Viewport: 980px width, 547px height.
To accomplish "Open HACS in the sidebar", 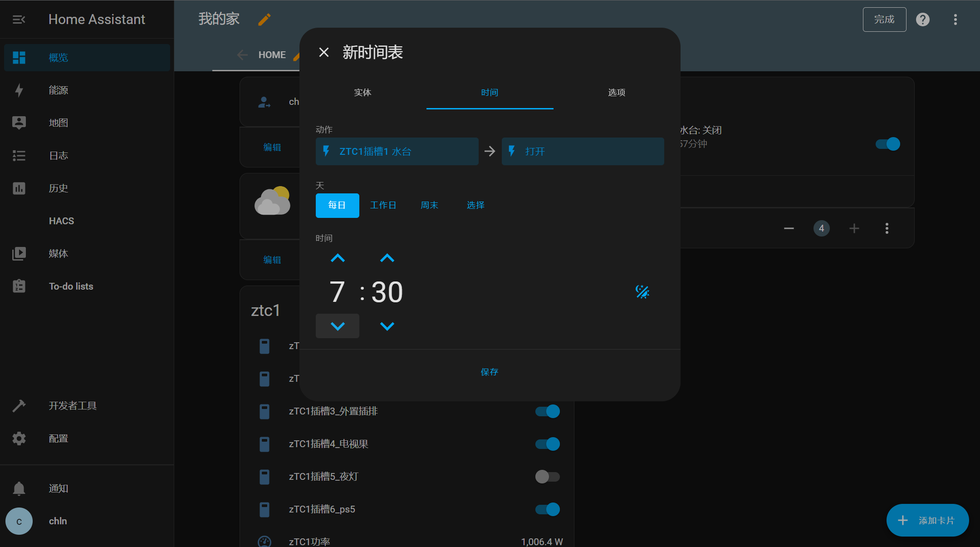I will click(x=61, y=221).
